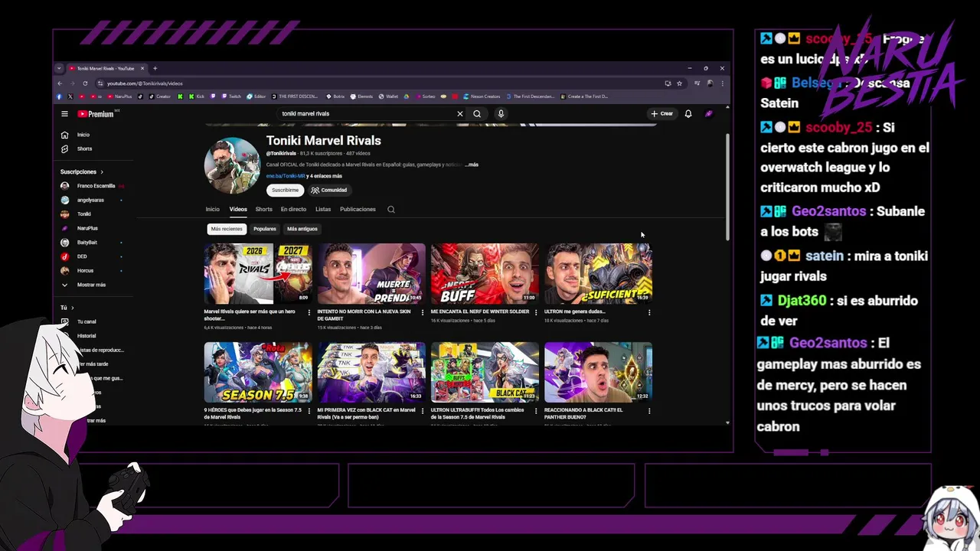
Task: Select the Más recientes filter chip
Action: click(x=227, y=229)
